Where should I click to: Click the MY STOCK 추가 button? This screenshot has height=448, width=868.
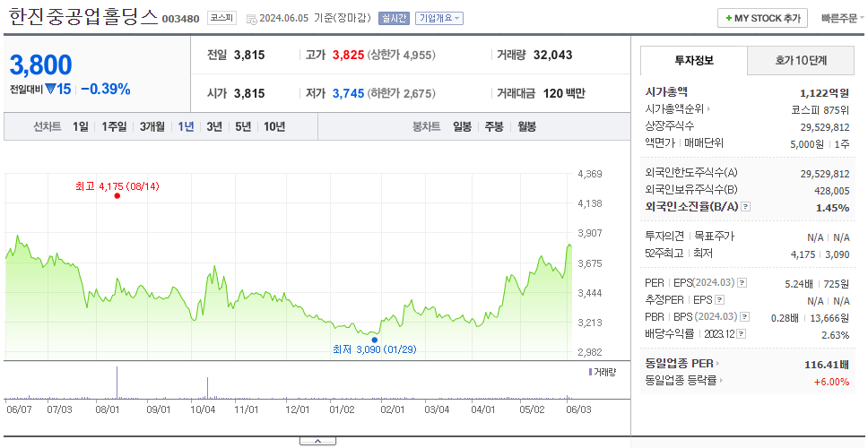pos(762,18)
